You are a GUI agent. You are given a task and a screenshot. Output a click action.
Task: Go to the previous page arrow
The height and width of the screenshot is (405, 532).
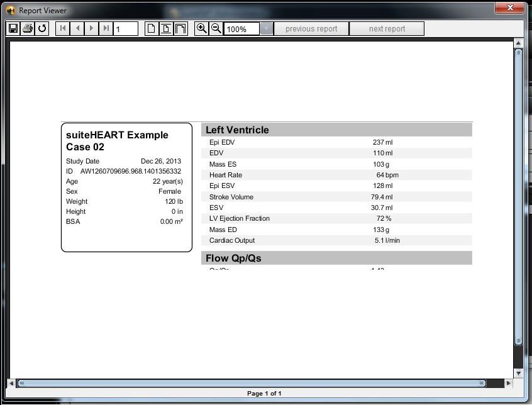pyautogui.click(x=77, y=28)
